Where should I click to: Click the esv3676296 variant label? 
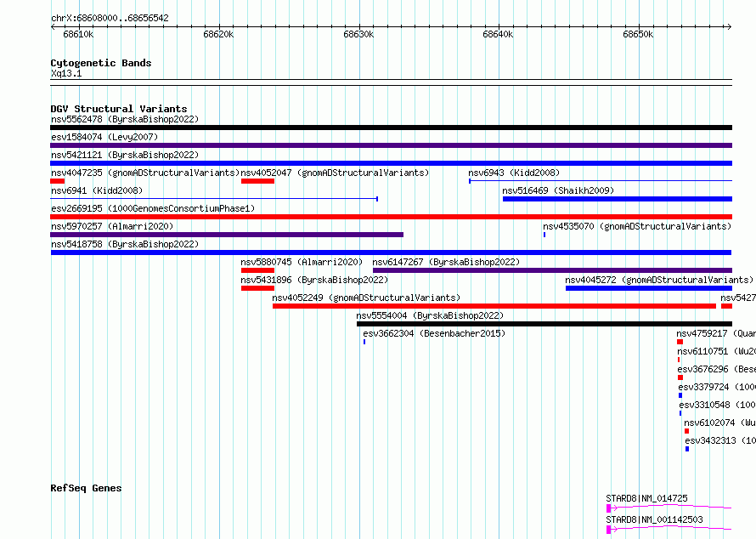coord(716,369)
